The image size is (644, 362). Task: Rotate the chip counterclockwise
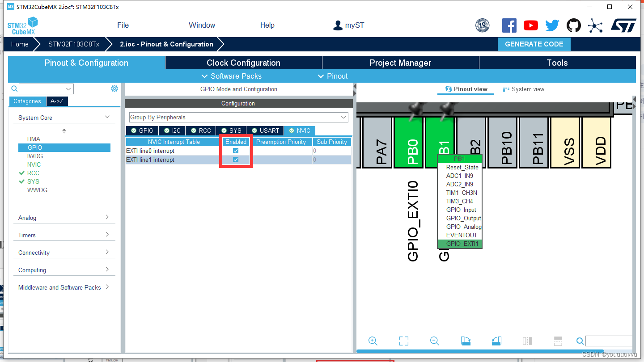point(496,341)
